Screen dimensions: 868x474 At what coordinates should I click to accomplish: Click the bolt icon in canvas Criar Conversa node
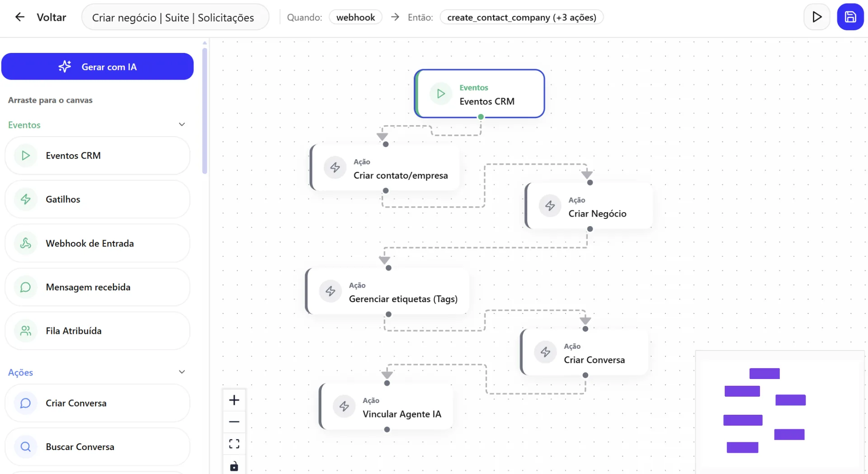(x=545, y=352)
